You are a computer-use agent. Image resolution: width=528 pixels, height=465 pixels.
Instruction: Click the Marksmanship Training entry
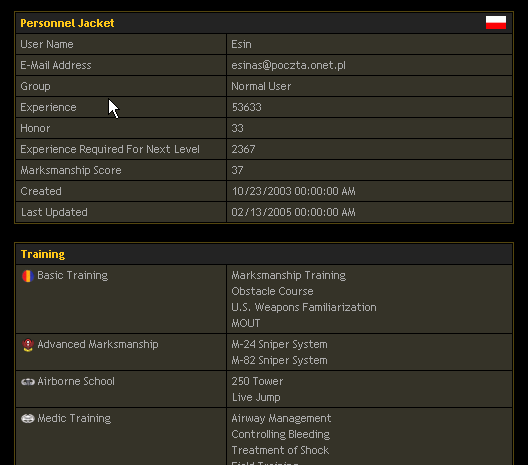tap(289, 275)
